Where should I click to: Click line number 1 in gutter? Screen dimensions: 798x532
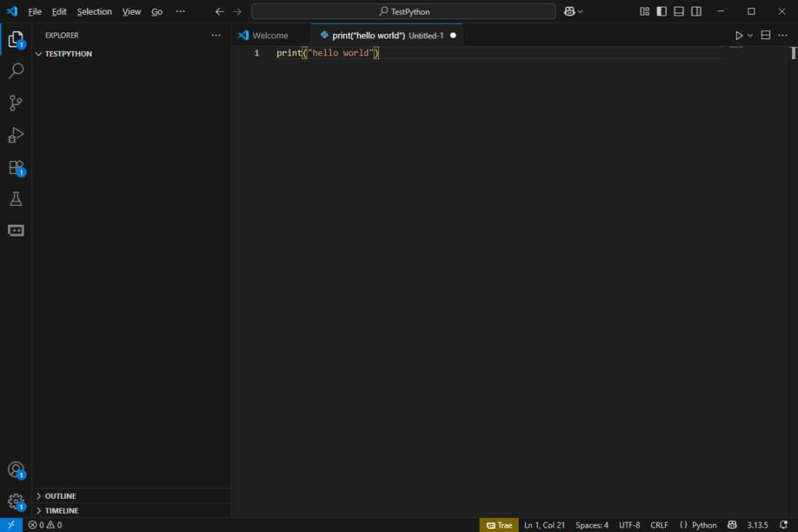[x=256, y=53]
